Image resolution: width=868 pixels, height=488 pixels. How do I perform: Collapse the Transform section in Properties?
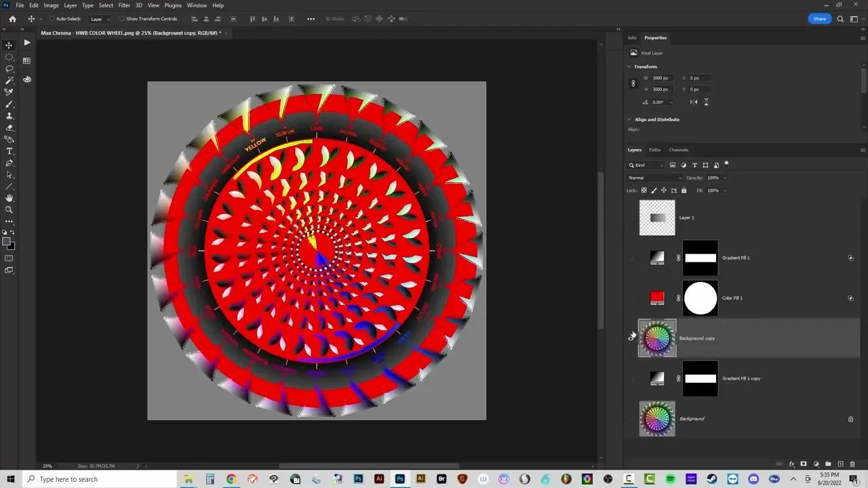point(629,66)
